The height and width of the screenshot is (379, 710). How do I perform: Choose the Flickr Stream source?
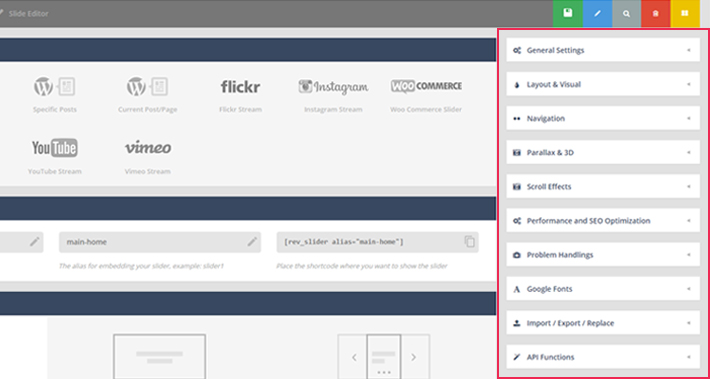point(240,86)
